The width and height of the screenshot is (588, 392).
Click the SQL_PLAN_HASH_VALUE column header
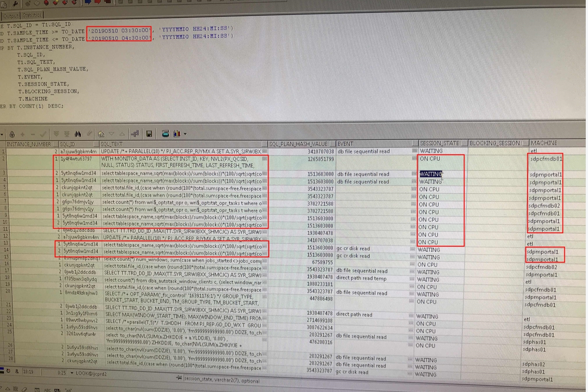pyautogui.click(x=298, y=144)
